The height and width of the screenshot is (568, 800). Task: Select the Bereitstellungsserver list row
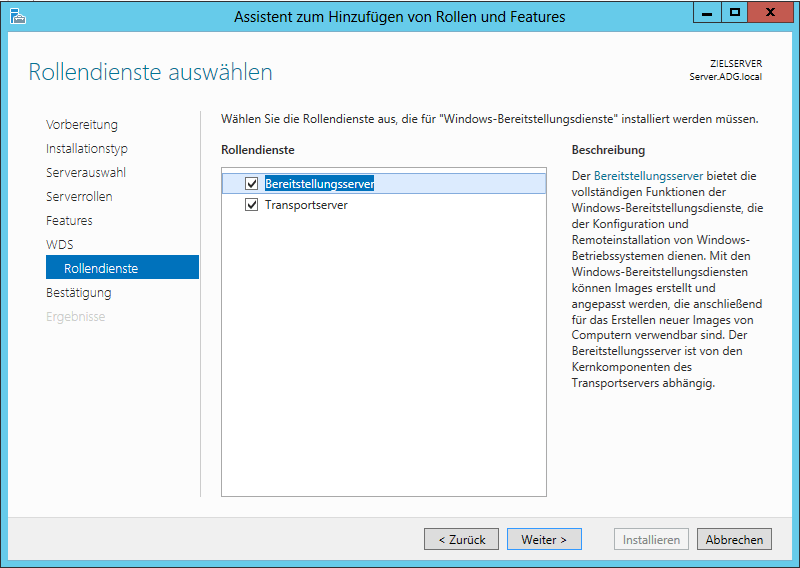[x=384, y=184]
